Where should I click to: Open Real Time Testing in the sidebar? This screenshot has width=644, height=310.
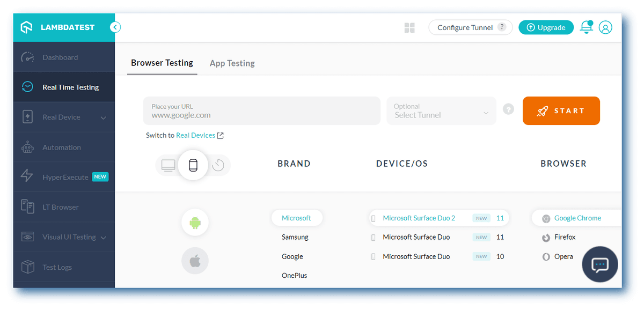coord(64,87)
